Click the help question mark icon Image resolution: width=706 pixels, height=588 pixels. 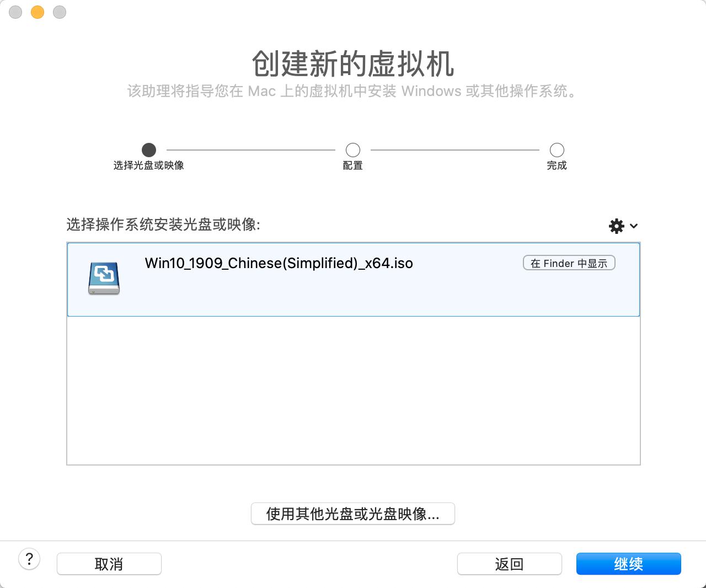30,559
